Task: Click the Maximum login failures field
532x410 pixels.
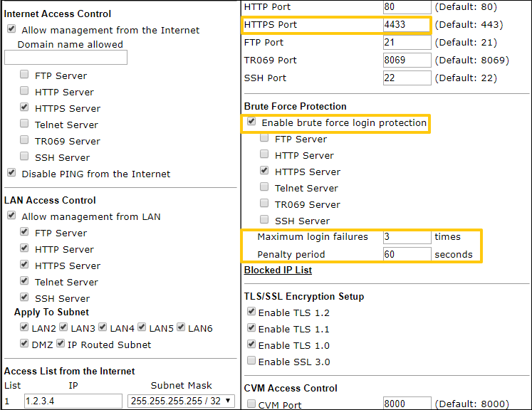Action: tap(407, 236)
